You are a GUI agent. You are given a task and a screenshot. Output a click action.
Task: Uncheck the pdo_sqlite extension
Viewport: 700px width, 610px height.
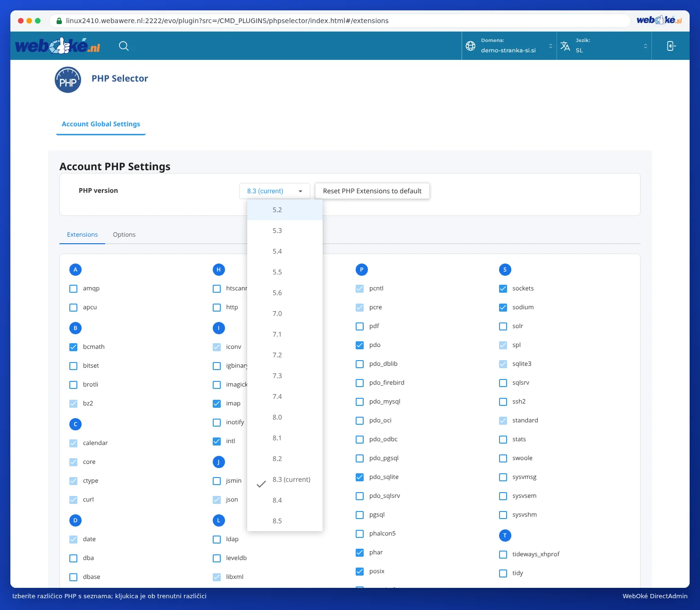360,477
